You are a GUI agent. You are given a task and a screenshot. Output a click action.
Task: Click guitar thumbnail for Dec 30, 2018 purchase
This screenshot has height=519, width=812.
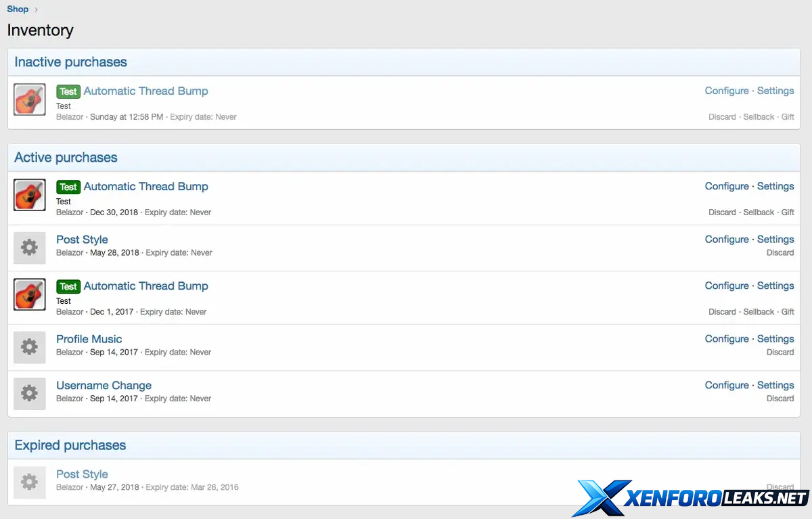pos(30,195)
